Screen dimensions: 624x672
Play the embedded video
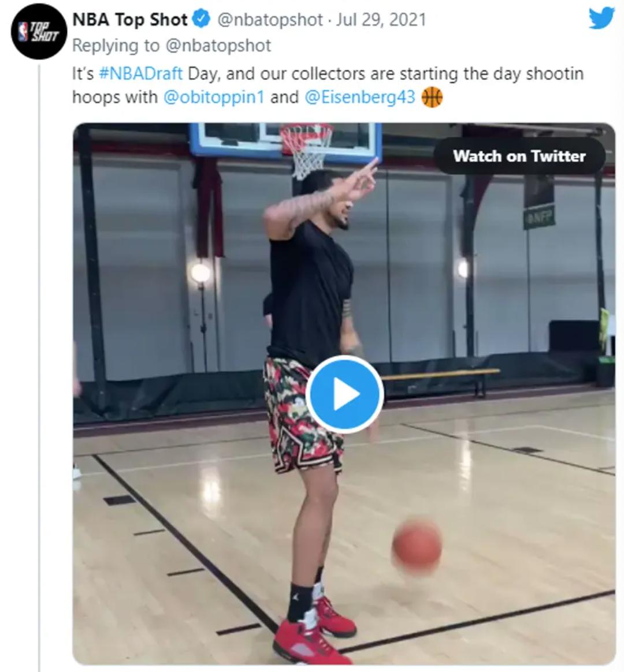coord(344,395)
